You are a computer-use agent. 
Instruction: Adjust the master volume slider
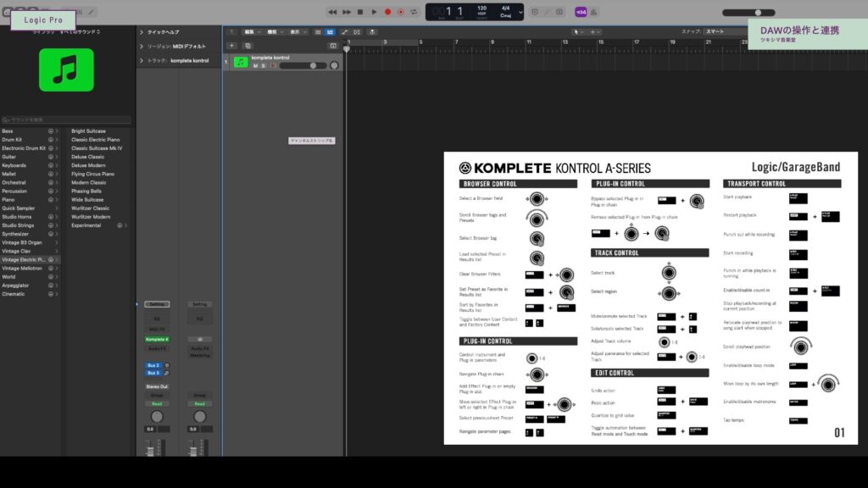point(748,12)
